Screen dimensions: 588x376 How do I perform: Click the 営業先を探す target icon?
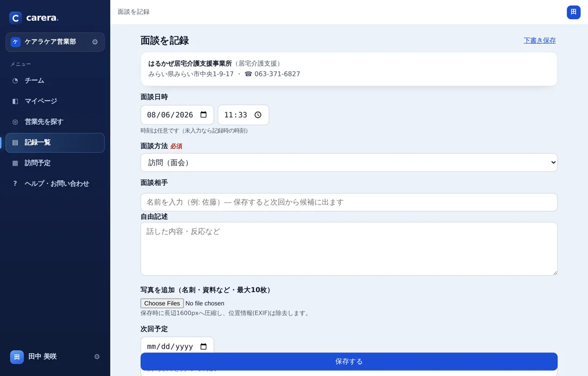pos(15,122)
